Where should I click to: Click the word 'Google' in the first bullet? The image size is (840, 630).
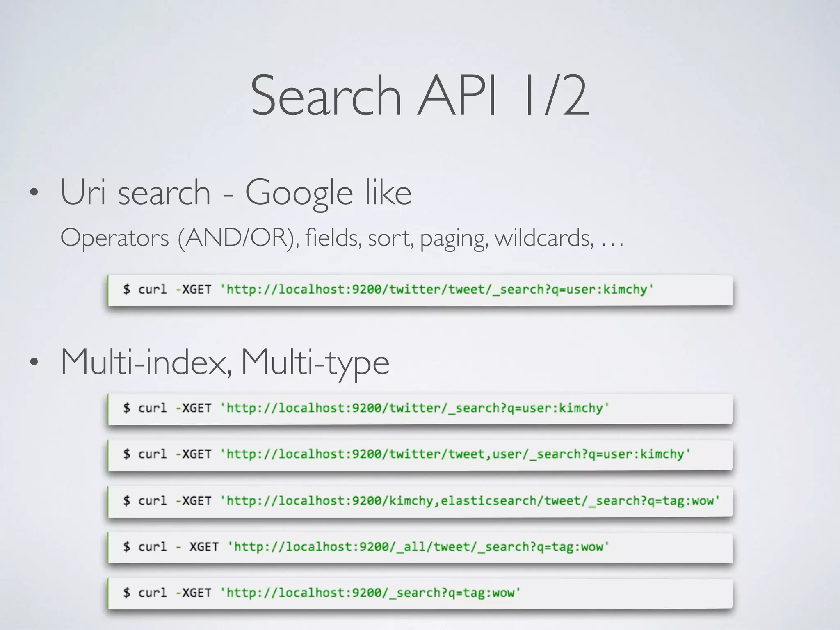[299, 192]
